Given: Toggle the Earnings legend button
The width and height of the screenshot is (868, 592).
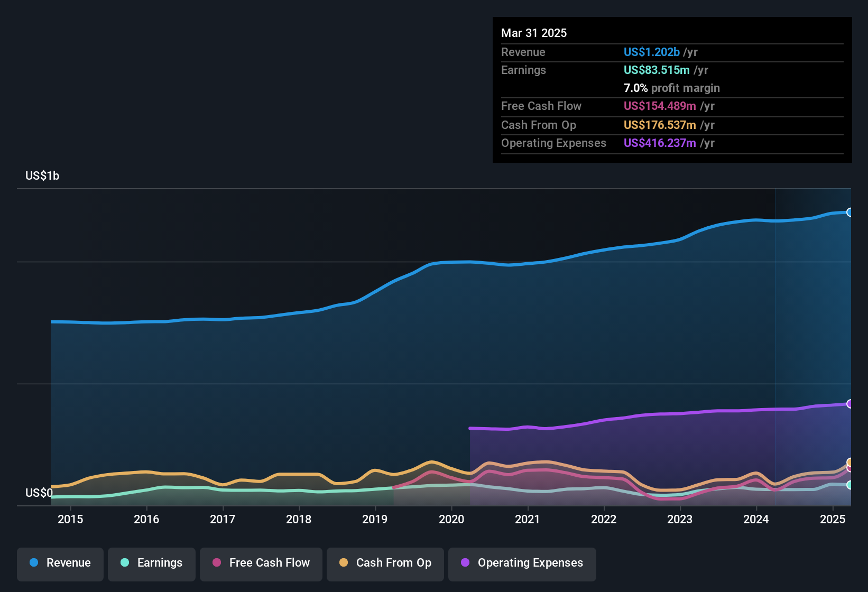Looking at the screenshot, I should (x=152, y=564).
